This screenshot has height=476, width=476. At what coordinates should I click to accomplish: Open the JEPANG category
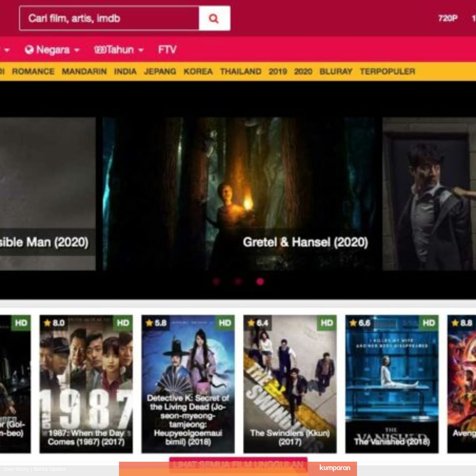coord(160,71)
